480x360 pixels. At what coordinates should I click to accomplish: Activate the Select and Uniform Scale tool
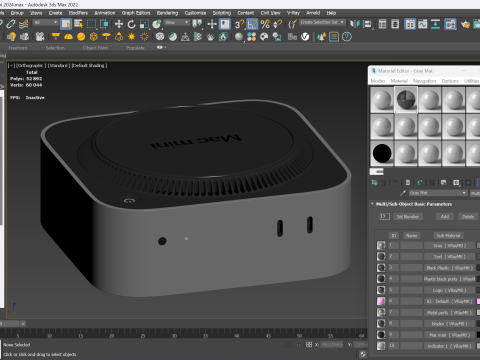tap(144, 24)
